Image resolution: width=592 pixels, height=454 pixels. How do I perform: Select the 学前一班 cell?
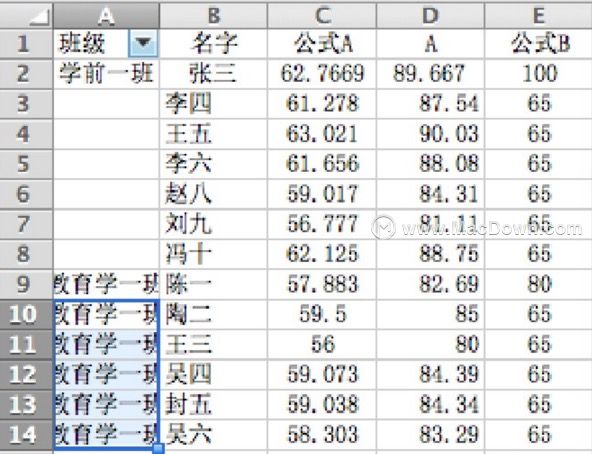(x=106, y=74)
